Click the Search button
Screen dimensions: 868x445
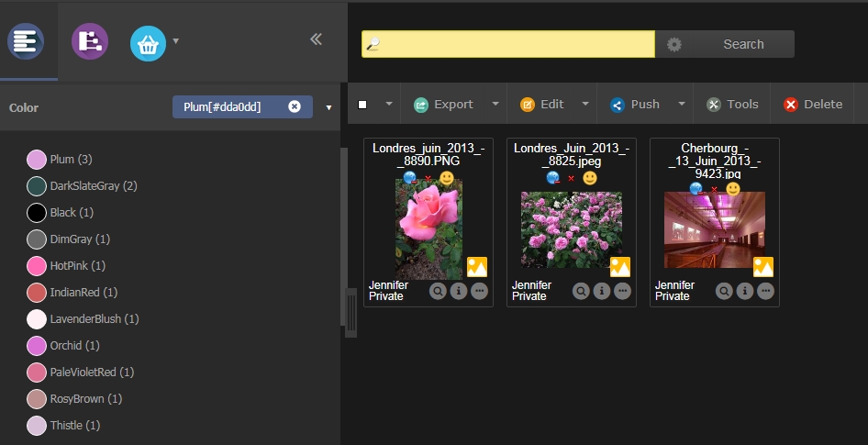[x=742, y=44]
